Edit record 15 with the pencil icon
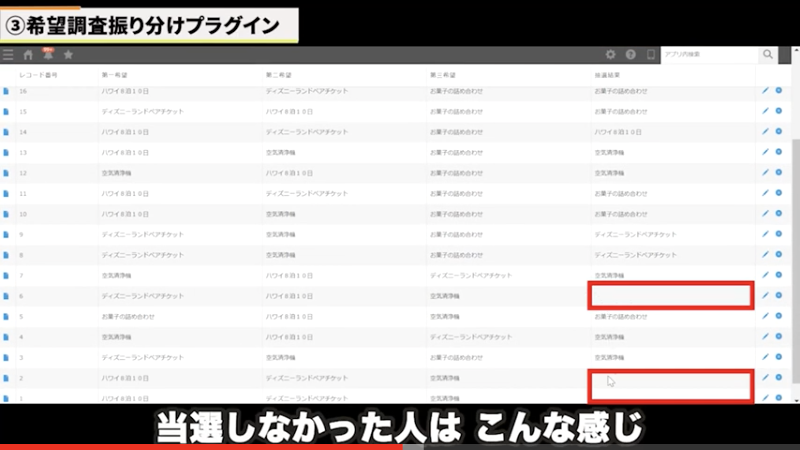The height and width of the screenshot is (450, 800). (x=765, y=112)
